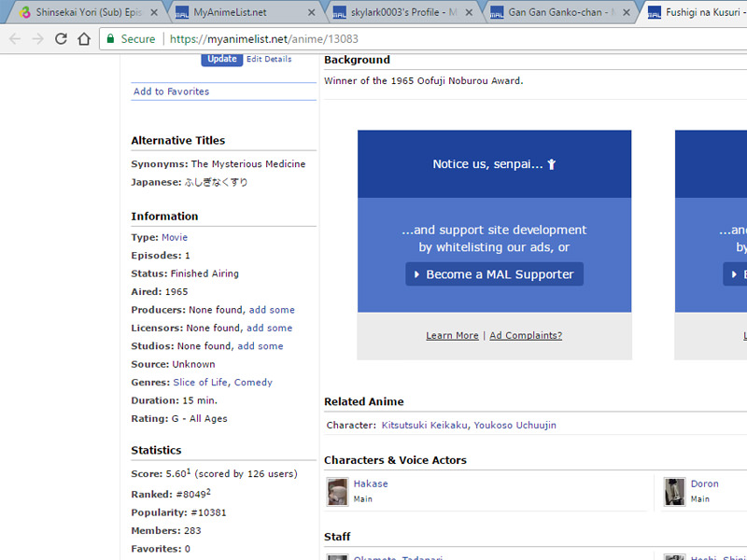
Task: Click the Members 283 text
Action: point(166,530)
